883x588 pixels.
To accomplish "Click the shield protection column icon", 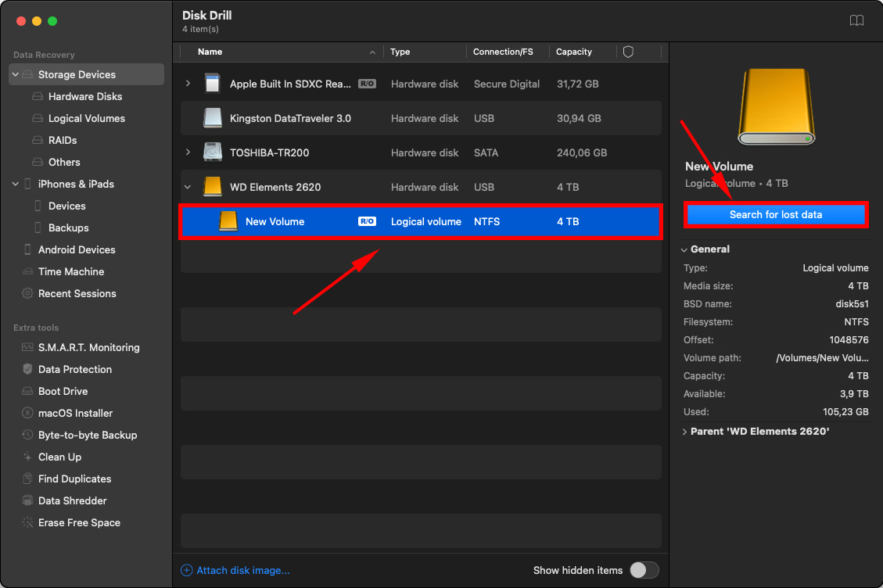I will pos(628,52).
